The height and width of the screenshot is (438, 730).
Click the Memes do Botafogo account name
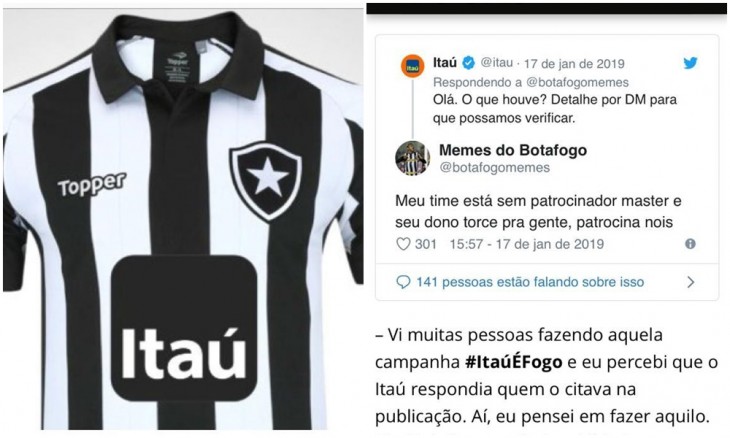pyautogui.click(x=513, y=150)
